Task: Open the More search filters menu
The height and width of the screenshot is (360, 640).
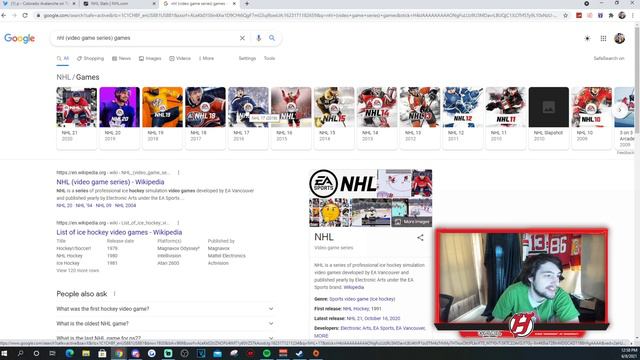Action: tap(207, 59)
